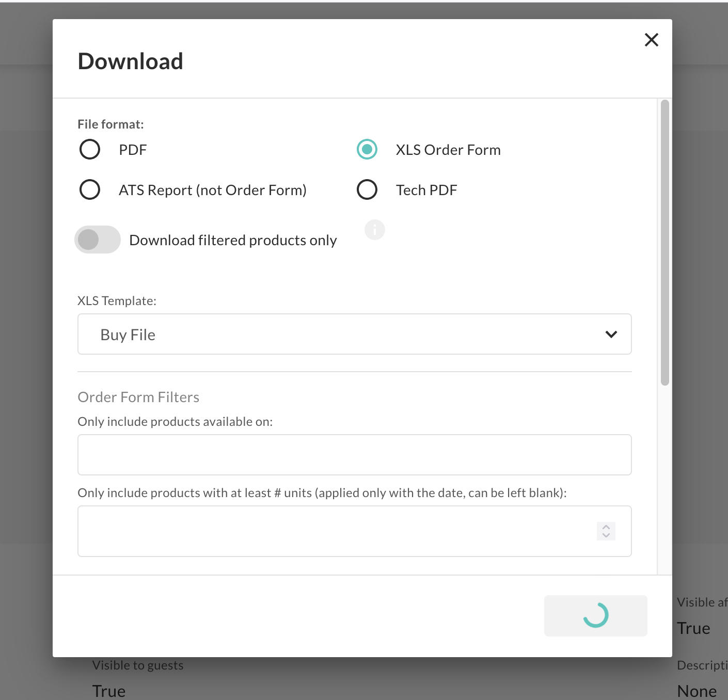Select the PDF file format
Screen dimensions: 728x700
click(x=89, y=149)
